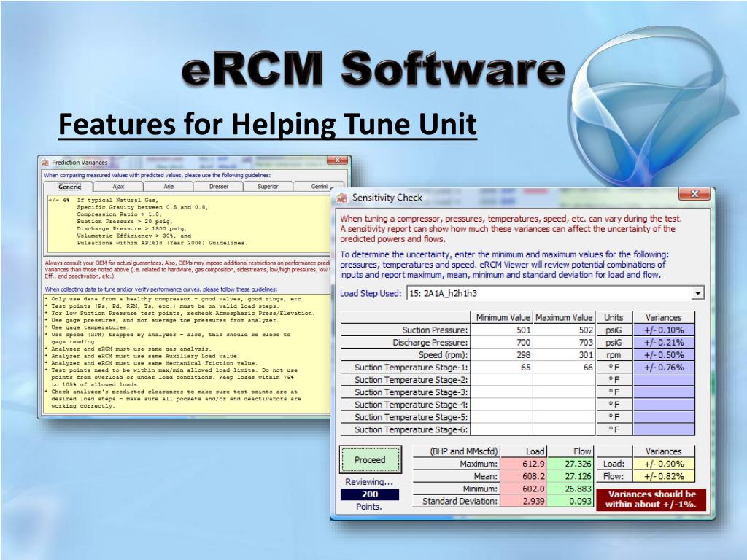Switch to the Ajax tab
Viewport: 747px width, 560px height.
coord(118,187)
